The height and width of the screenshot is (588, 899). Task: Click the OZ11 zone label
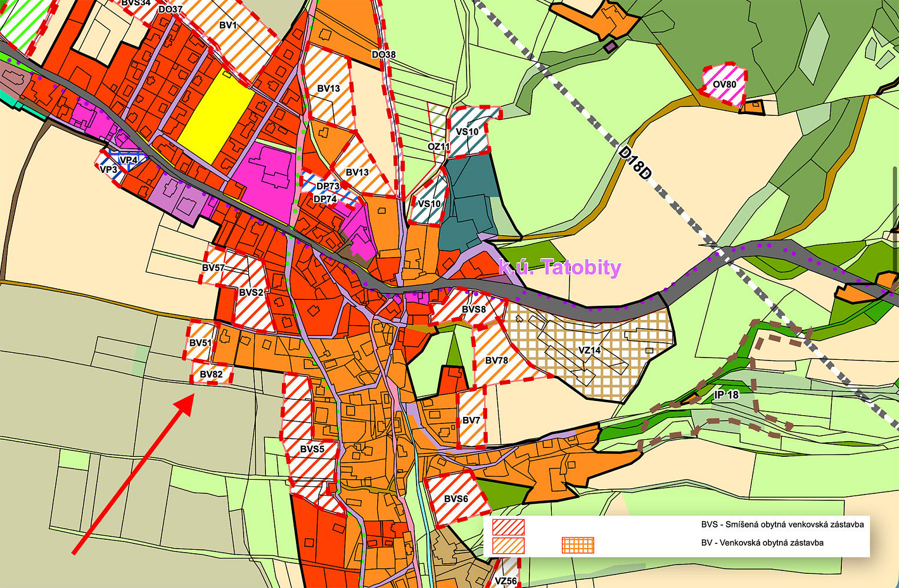[439, 146]
